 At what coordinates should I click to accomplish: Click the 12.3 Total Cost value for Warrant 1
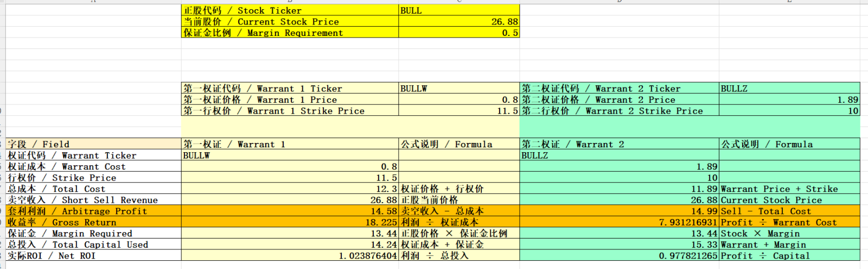pyautogui.click(x=290, y=189)
